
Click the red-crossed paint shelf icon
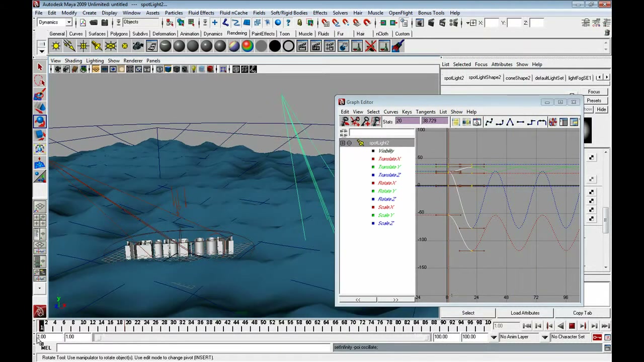(x=370, y=46)
